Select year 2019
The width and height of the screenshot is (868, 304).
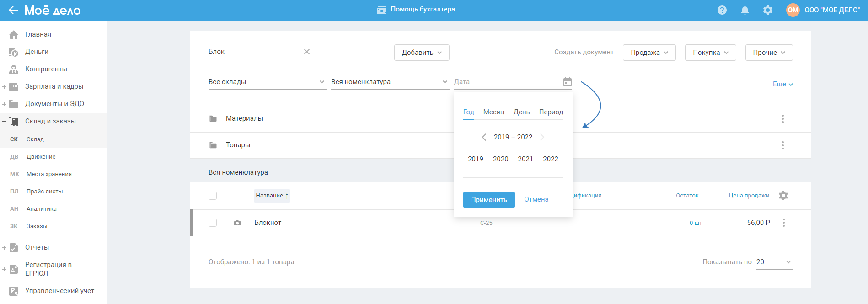coord(476,159)
